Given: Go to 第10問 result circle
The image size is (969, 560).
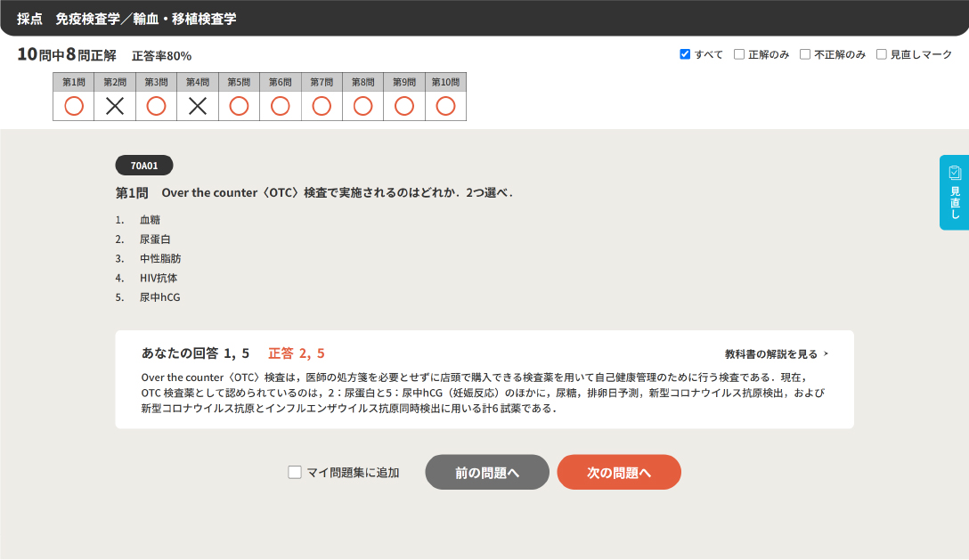Looking at the screenshot, I should (445, 106).
